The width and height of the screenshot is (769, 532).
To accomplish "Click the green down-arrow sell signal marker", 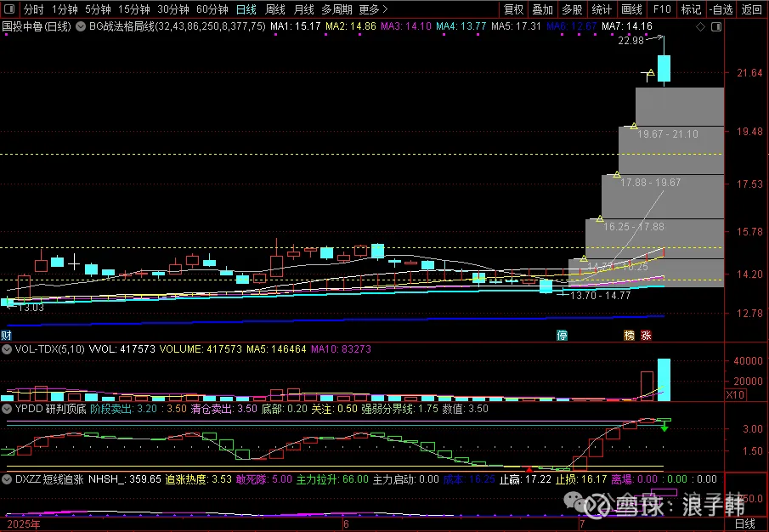I will point(664,428).
